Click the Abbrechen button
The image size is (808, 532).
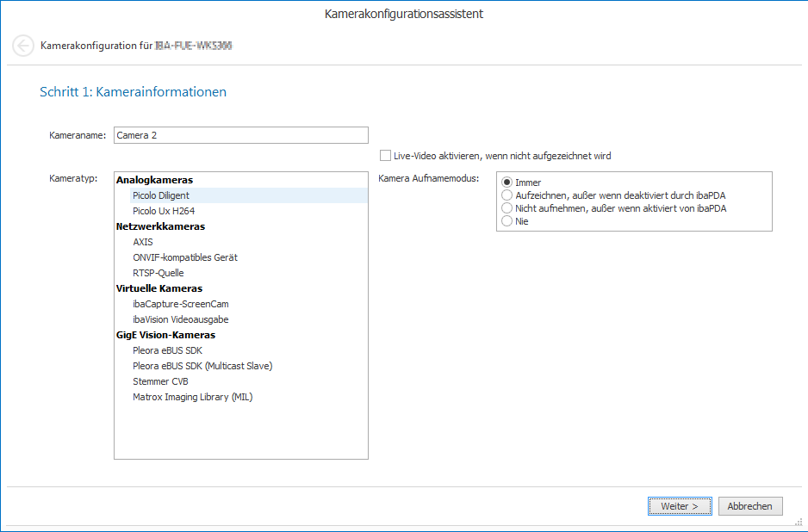point(750,506)
